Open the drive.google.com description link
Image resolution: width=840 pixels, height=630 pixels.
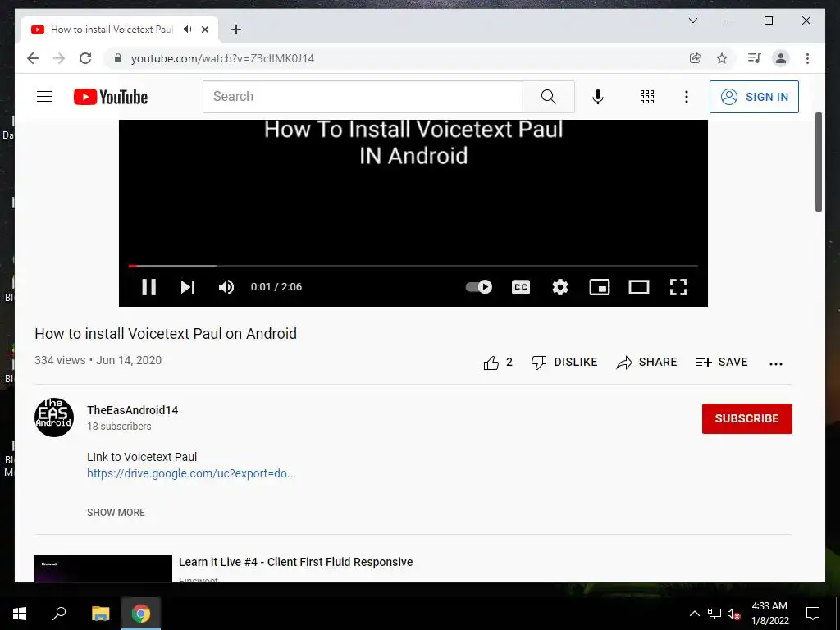(191, 473)
